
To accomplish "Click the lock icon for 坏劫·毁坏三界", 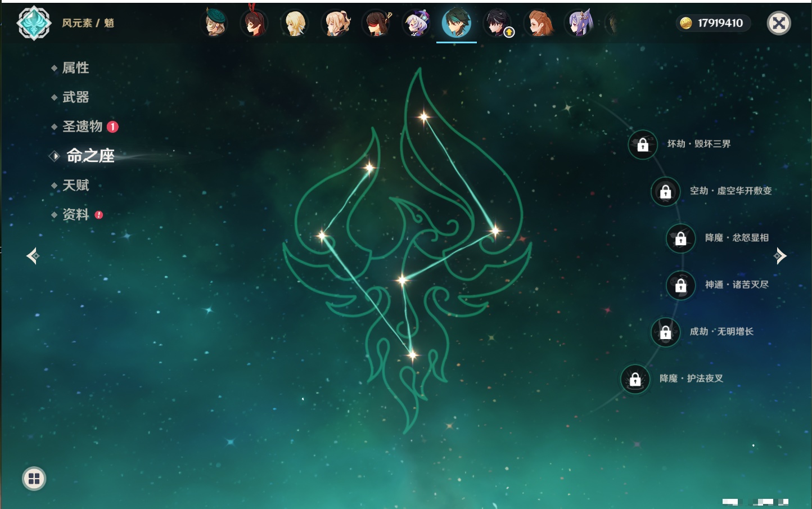I will pos(643,145).
